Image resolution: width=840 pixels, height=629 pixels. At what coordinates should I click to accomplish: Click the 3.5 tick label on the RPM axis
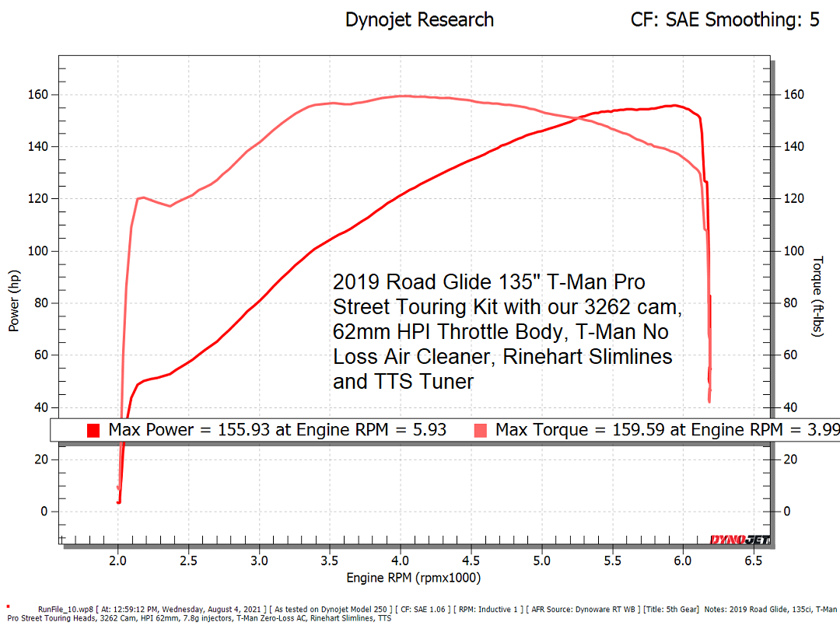point(330,561)
